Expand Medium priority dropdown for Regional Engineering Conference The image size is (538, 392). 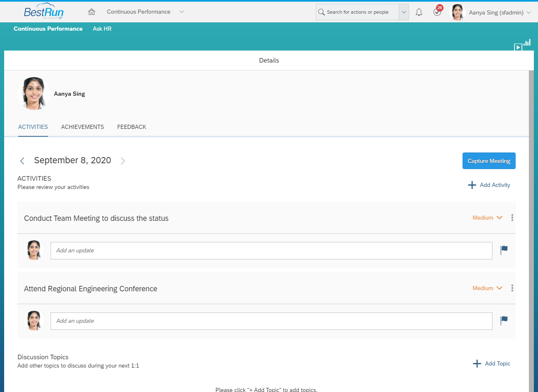pos(487,288)
